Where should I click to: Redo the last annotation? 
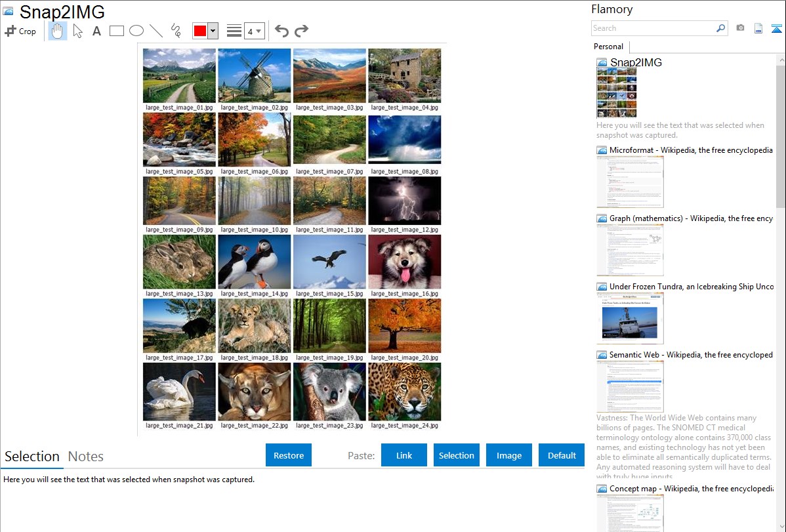301,31
